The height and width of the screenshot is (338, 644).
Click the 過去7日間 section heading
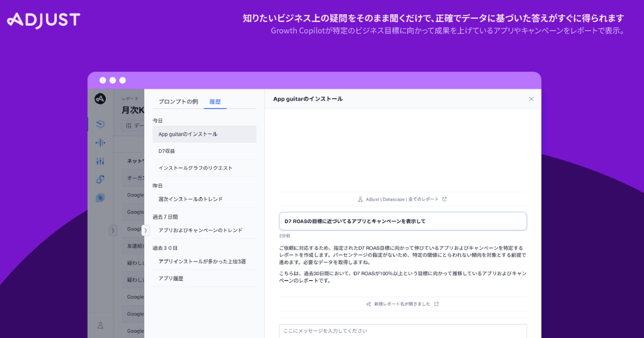[165, 217]
